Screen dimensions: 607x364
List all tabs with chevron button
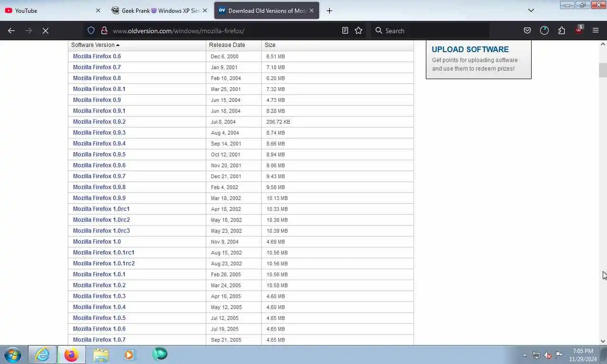pyautogui.click(x=531, y=10)
